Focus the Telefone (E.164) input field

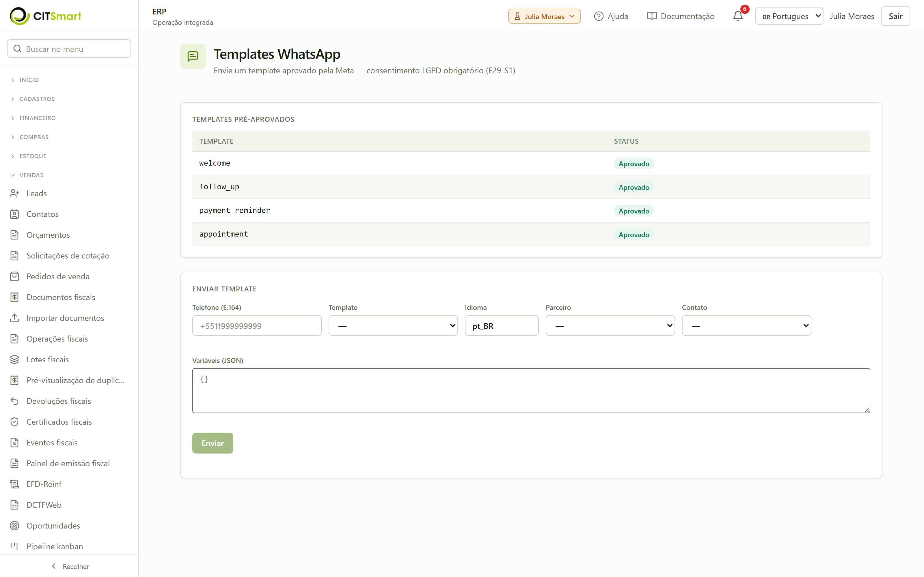[257, 325]
